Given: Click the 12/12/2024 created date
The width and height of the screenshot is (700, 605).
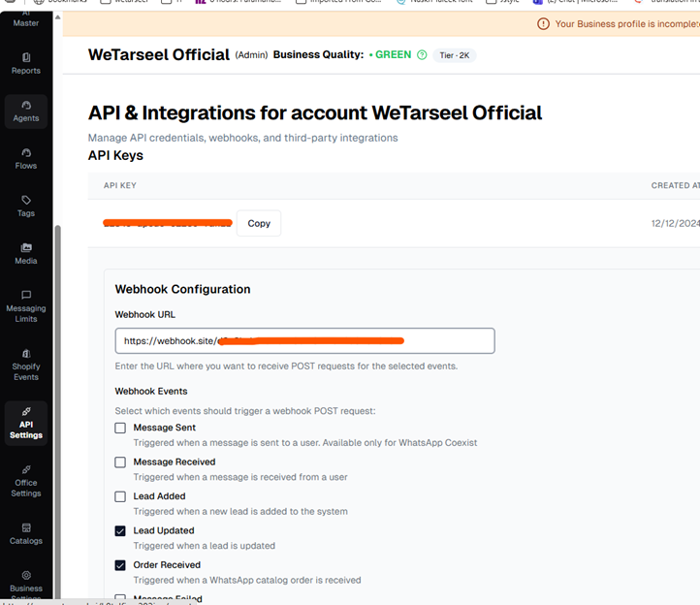Looking at the screenshot, I should click(x=676, y=223).
